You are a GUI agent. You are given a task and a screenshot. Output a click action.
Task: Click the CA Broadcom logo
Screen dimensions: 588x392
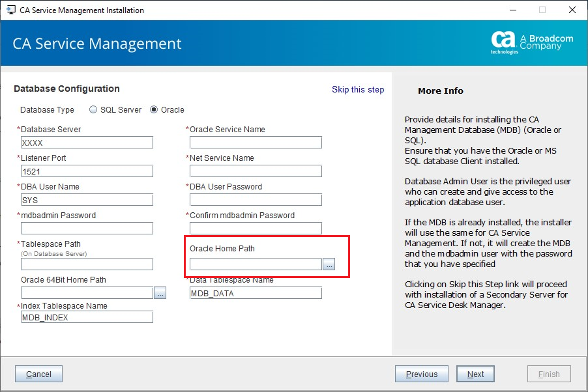tap(532, 42)
